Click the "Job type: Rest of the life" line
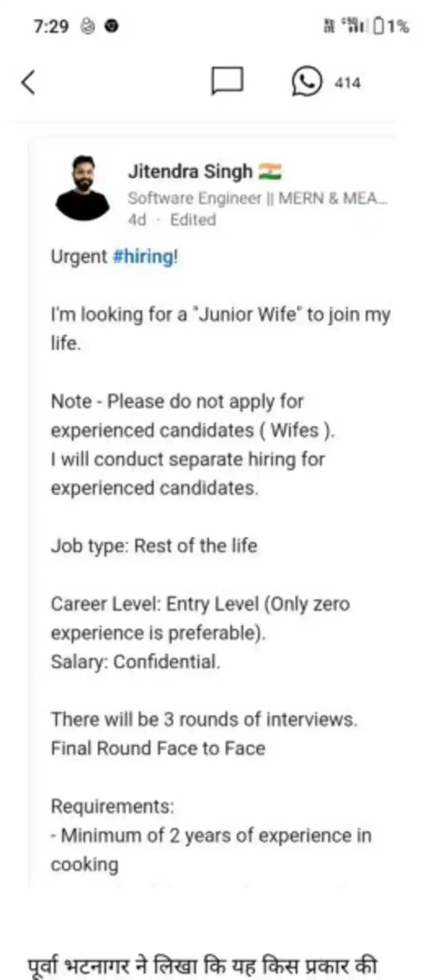The image size is (441, 980). coord(154,546)
